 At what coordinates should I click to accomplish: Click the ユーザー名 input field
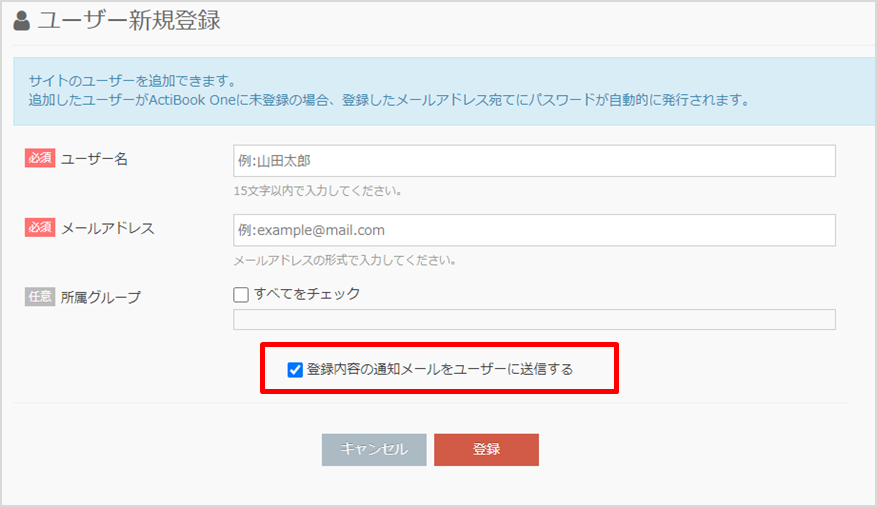534,161
